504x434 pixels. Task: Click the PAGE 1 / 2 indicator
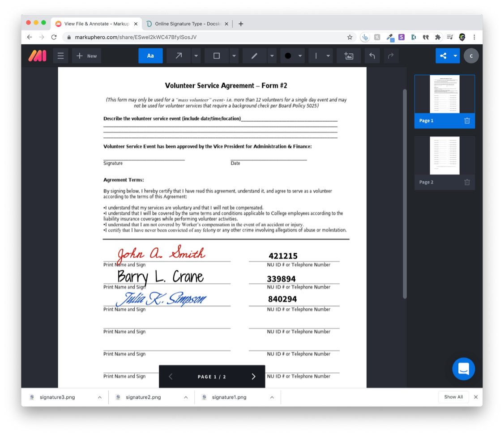click(212, 377)
